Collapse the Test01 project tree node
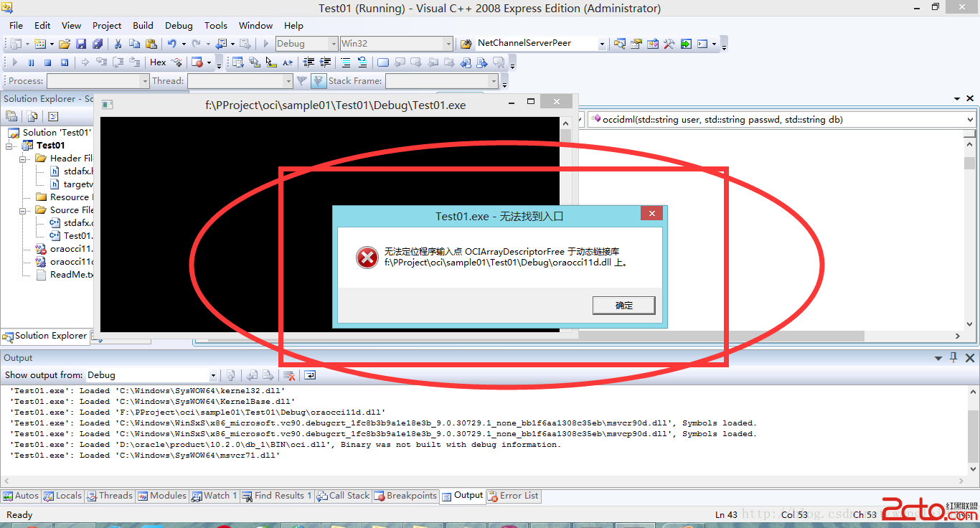The width and height of the screenshot is (980, 528). [x=9, y=146]
